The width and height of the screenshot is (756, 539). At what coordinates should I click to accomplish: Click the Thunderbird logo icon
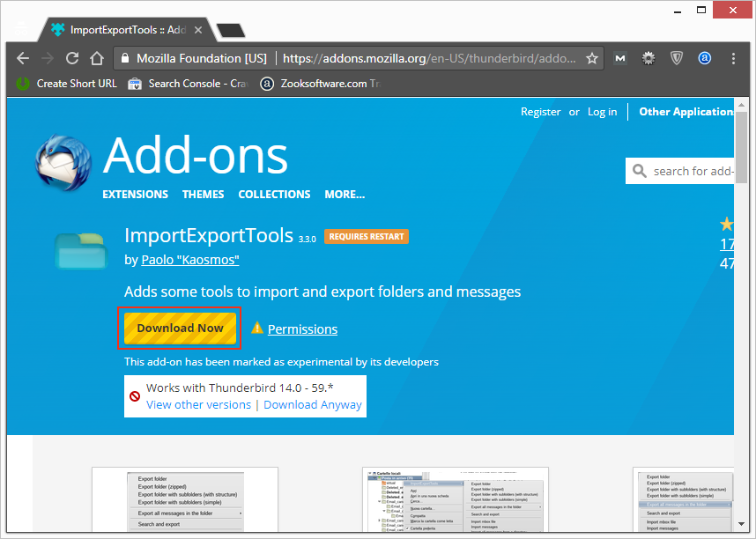pyautogui.click(x=63, y=162)
